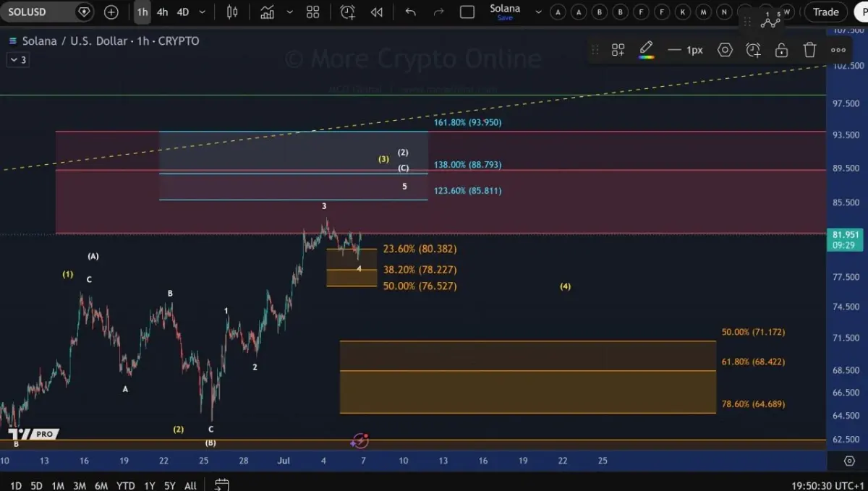Click the 50.00% (76.527) retracement label
This screenshot has height=491, width=868.
(420, 286)
